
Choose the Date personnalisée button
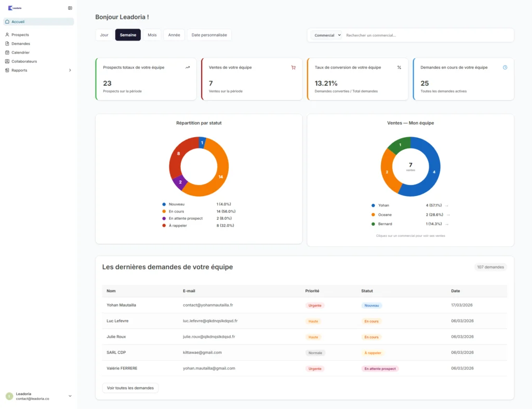[209, 35]
